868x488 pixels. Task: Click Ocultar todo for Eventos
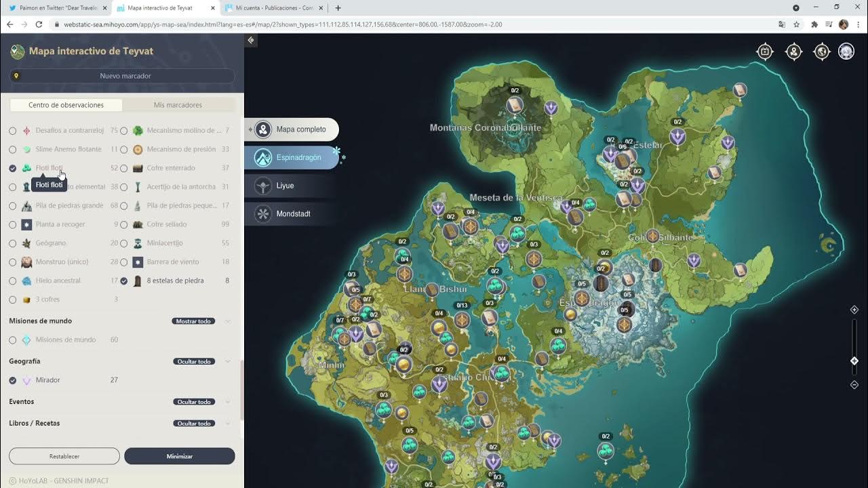(x=194, y=402)
